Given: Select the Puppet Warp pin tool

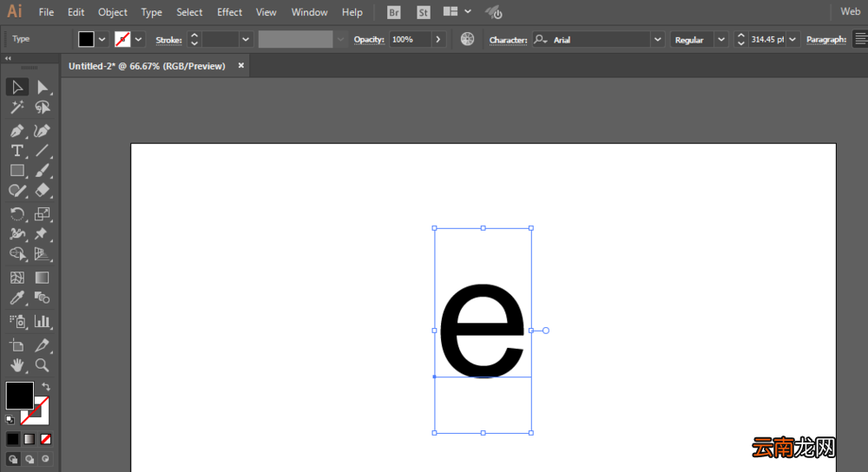Looking at the screenshot, I should [x=42, y=233].
